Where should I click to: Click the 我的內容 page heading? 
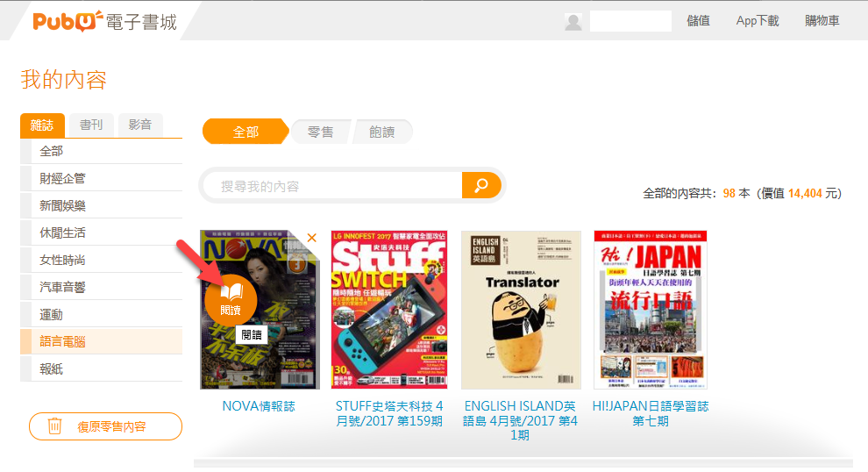click(64, 80)
